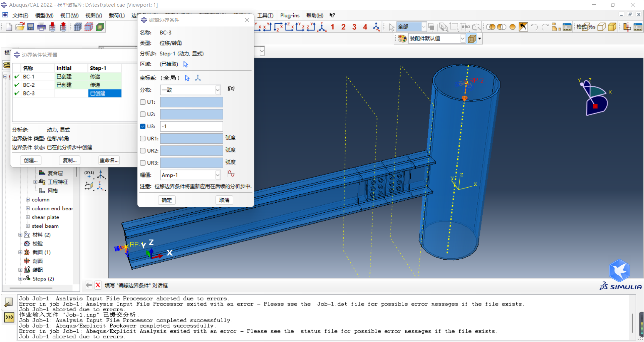Enable the UR2 rotation checkbox
The image size is (644, 342).
point(143,151)
